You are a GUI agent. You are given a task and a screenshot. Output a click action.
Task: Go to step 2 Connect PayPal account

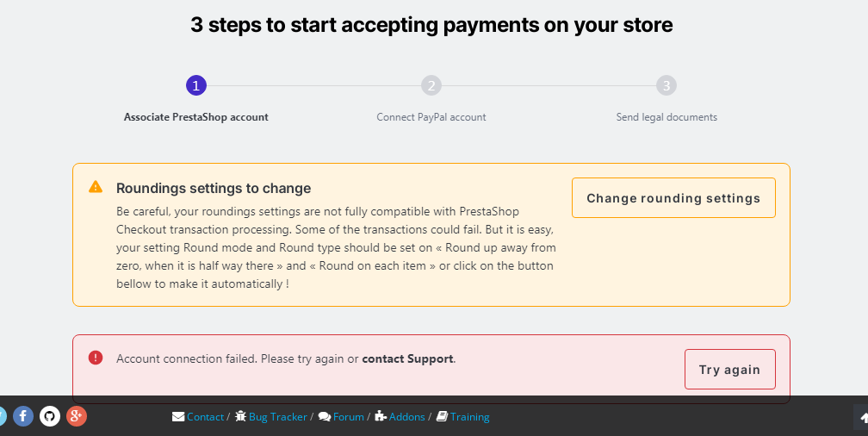tap(431, 85)
